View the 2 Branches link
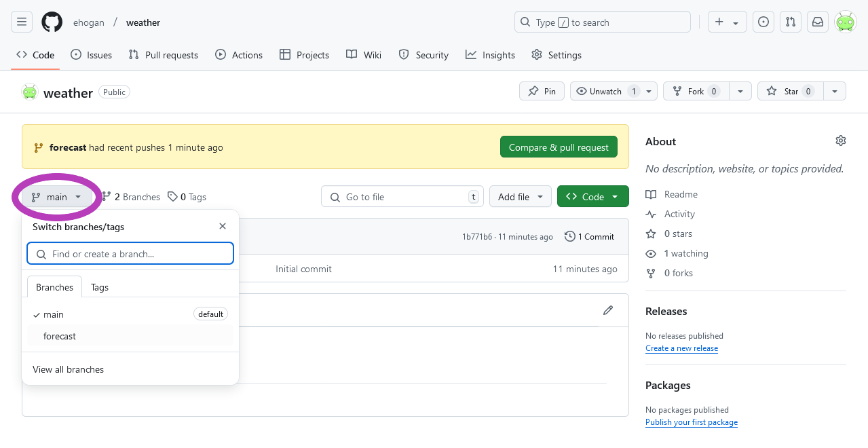The image size is (868, 448). [131, 197]
